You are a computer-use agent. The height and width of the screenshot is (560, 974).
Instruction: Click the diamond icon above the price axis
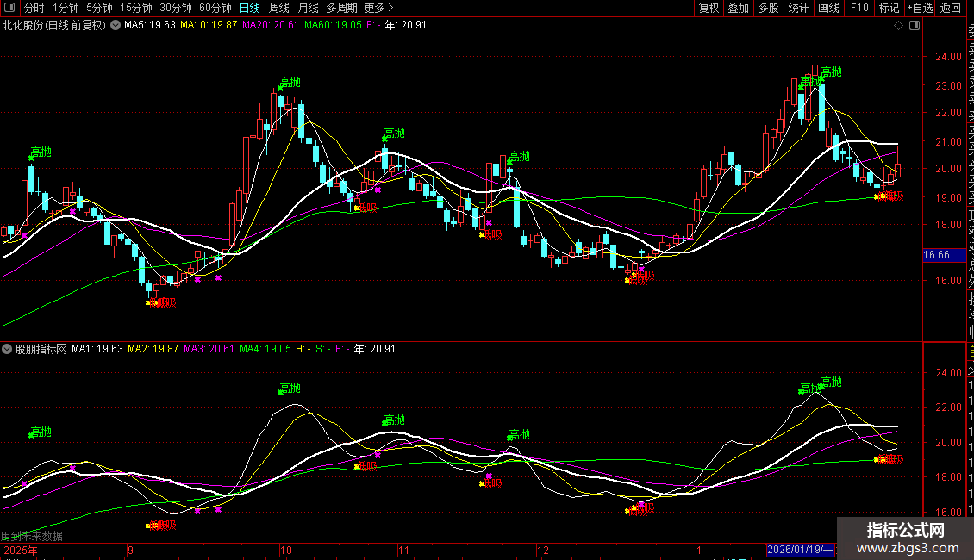pos(899,25)
